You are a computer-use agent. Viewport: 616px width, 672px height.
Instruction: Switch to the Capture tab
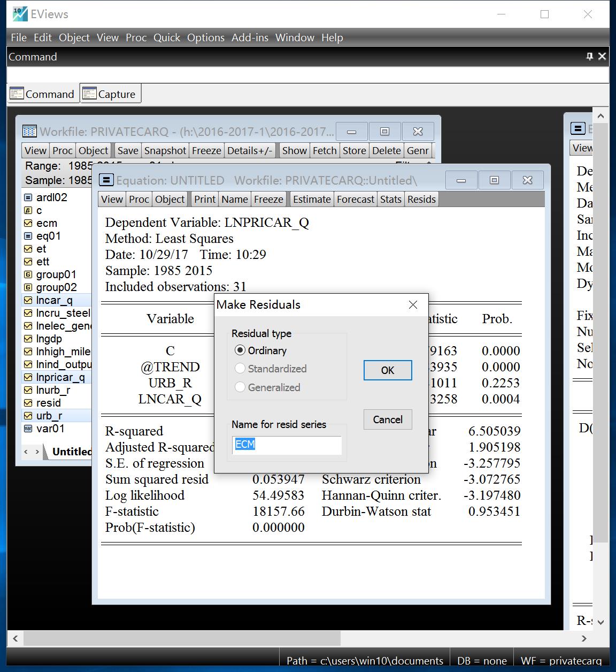[x=111, y=94]
